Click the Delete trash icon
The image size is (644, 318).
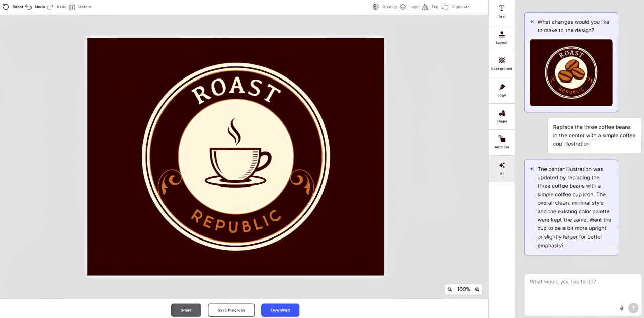72,7
